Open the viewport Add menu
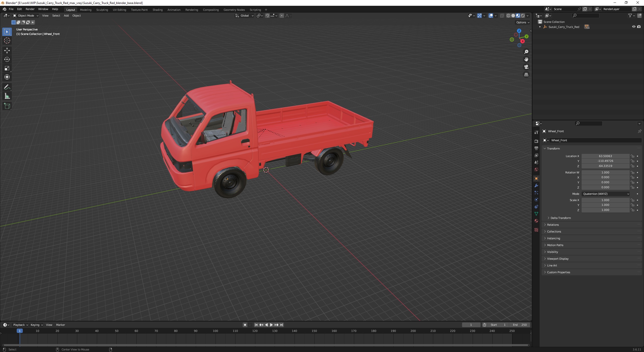644x352 pixels. point(66,16)
